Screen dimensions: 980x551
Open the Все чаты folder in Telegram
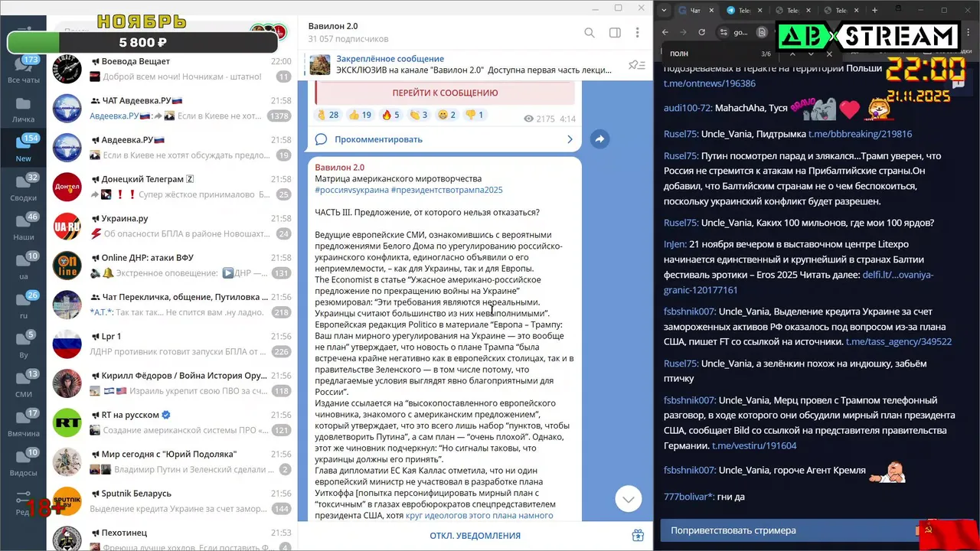pos(23,70)
